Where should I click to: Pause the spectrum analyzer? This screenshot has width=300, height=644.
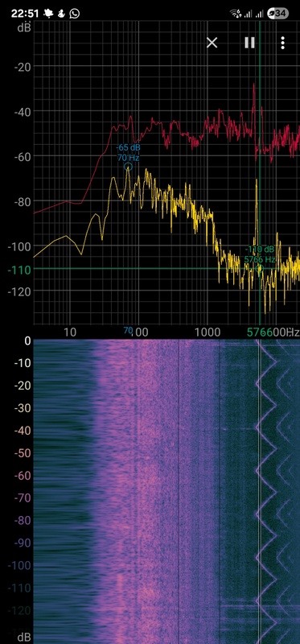(249, 43)
